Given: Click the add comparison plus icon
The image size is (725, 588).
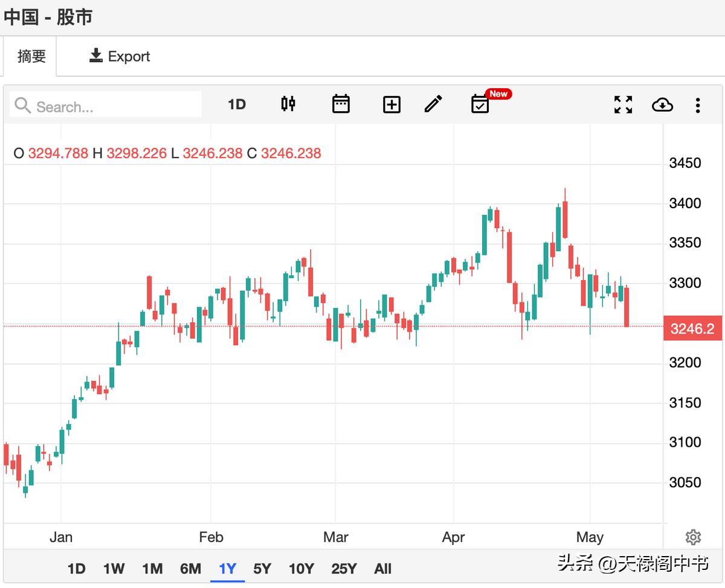Looking at the screenshot, I should point(391,105).
